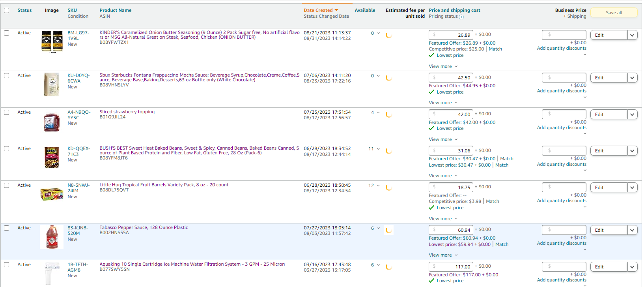The height and width of the screenshot is (287, 644).
Task: Open the Tabasco Pepper Sauce product link
Action: pyautogui.click(x=144, y=227)
